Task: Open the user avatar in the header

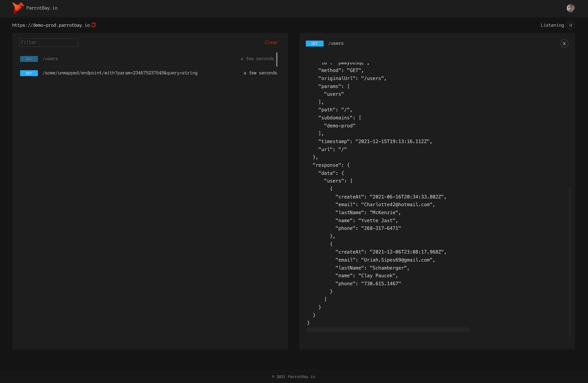Action: click(x=571, y=8)
